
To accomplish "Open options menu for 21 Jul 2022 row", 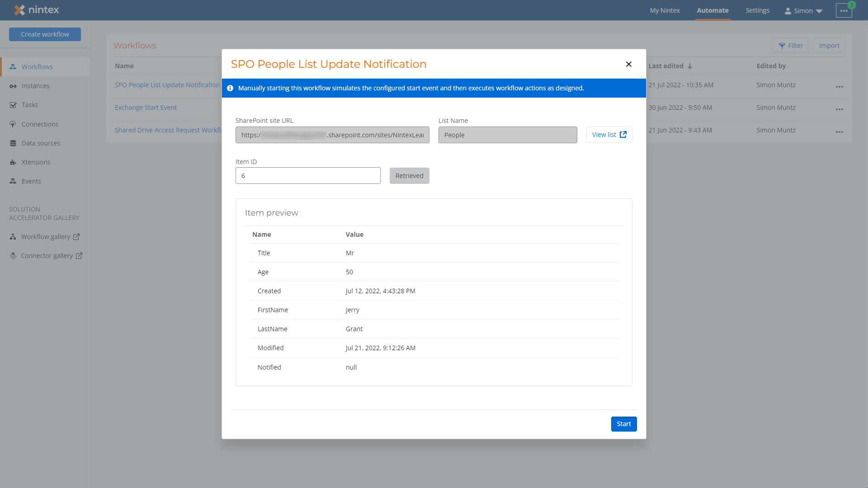I will click(x=840, y=86).
